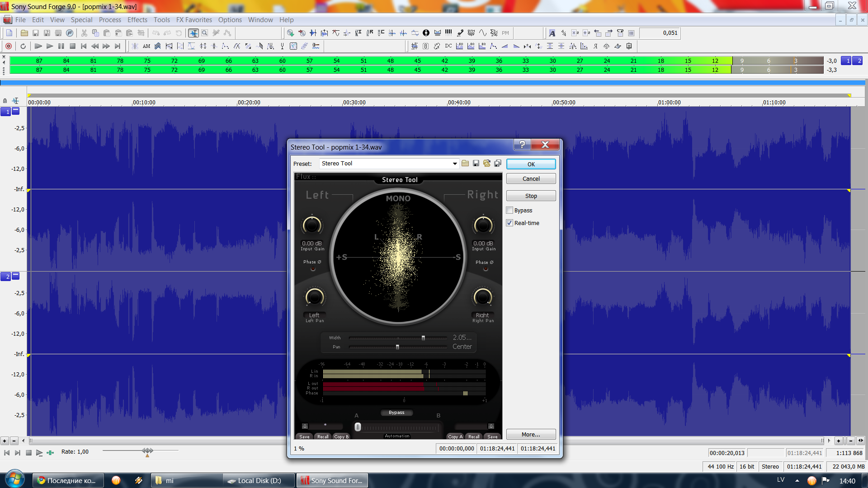Uncheck the Real-time checkbox
The image size is (868, 488).
click(x=509, y=223)
